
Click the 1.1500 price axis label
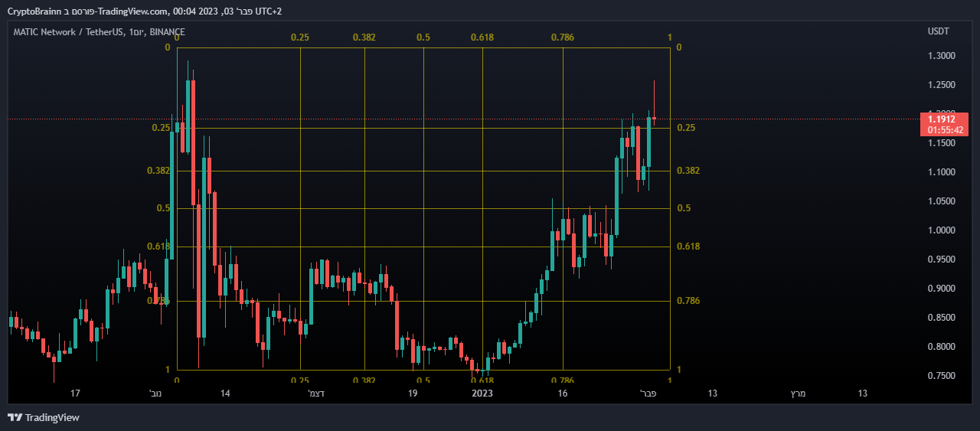click(x=941, y=143)
